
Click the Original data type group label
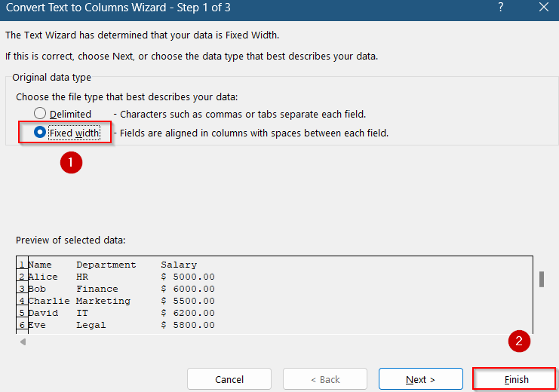(51, 78)
